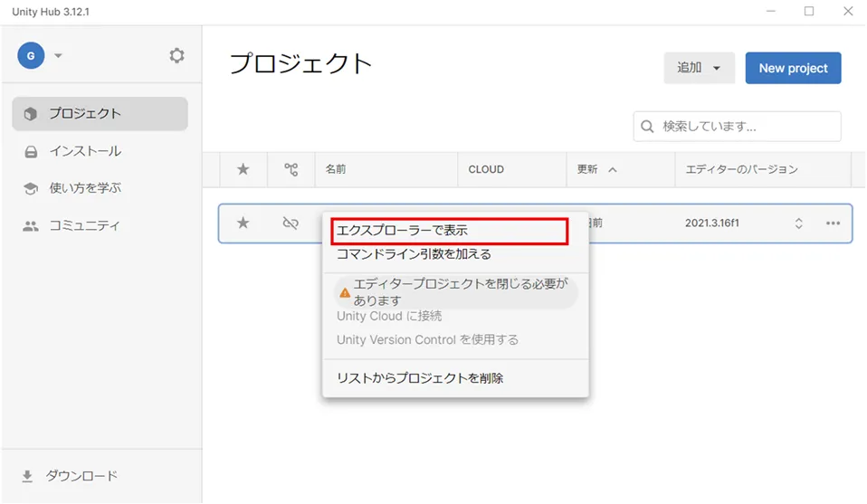Click the New project button
Screen dimensions: 867x504
793,68
